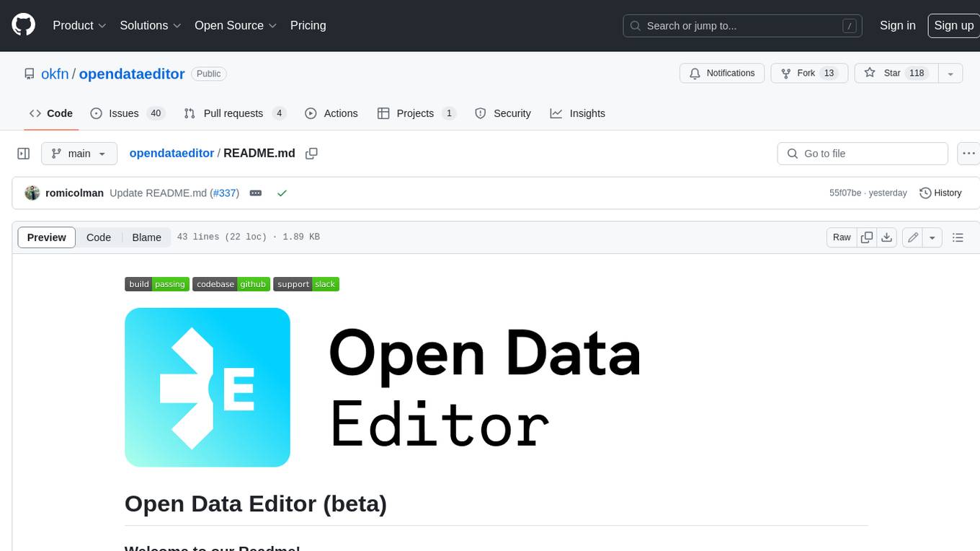Viewport: 980px width, 551px height.
Task: Open the README outline list icon
Action: pos(958,237)
